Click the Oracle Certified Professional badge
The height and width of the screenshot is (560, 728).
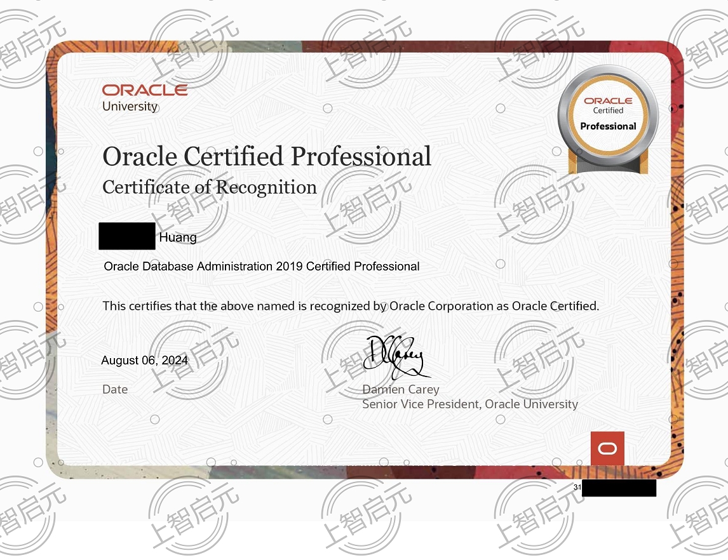point(608,120)
